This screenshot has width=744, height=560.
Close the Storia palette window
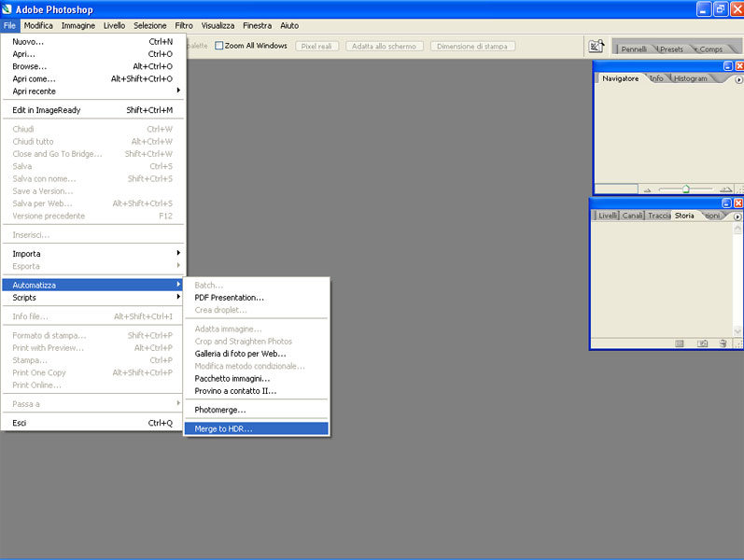[x=738, y=203]
